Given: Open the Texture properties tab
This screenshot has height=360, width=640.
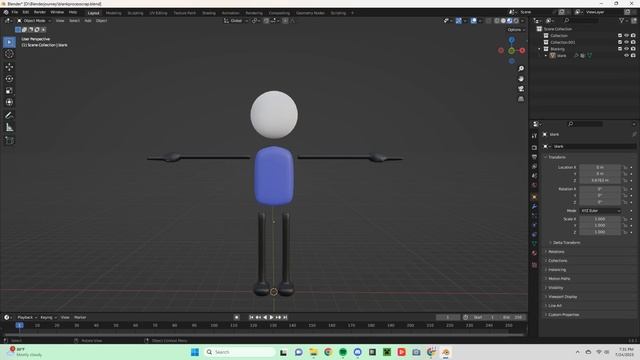Looking at the screenshot, I should pyautogui.click(x=534, y=265).
